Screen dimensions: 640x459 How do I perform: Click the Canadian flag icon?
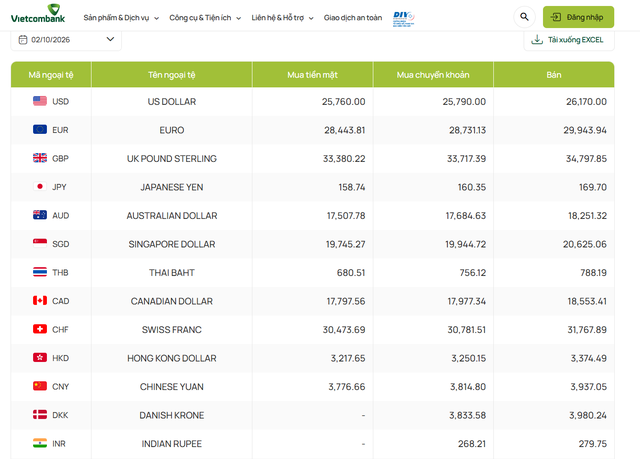[x=40, y=301]
